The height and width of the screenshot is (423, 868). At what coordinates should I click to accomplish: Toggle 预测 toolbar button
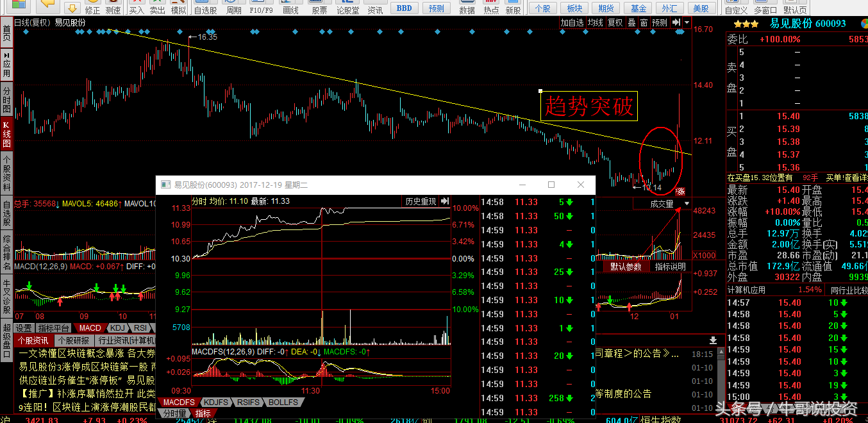pyautogui.click(x=437, y=8)
